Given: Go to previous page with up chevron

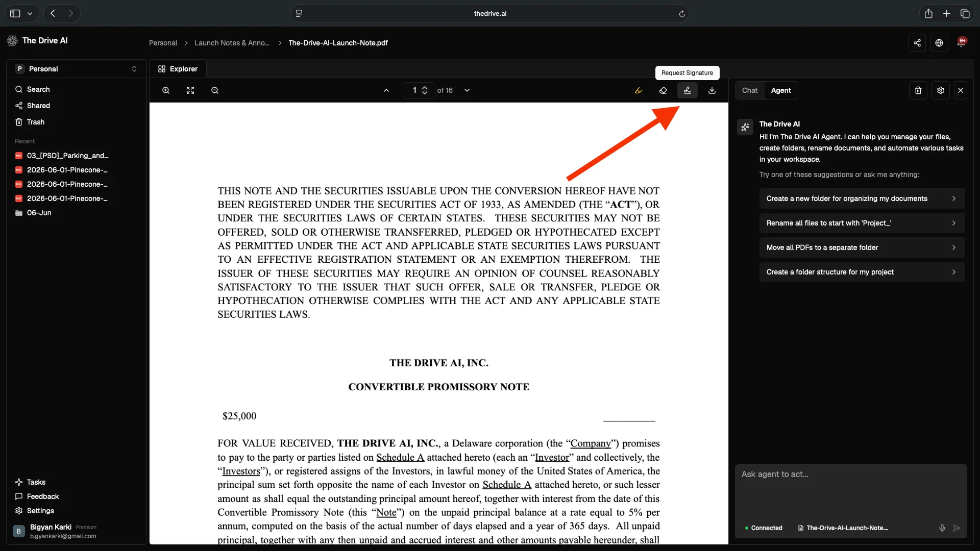Looking at the screenshot, I should click(x=386, y=90).
